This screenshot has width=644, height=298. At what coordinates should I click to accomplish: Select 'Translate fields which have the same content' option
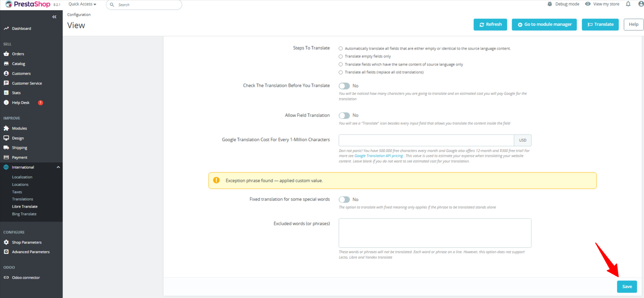341,64
